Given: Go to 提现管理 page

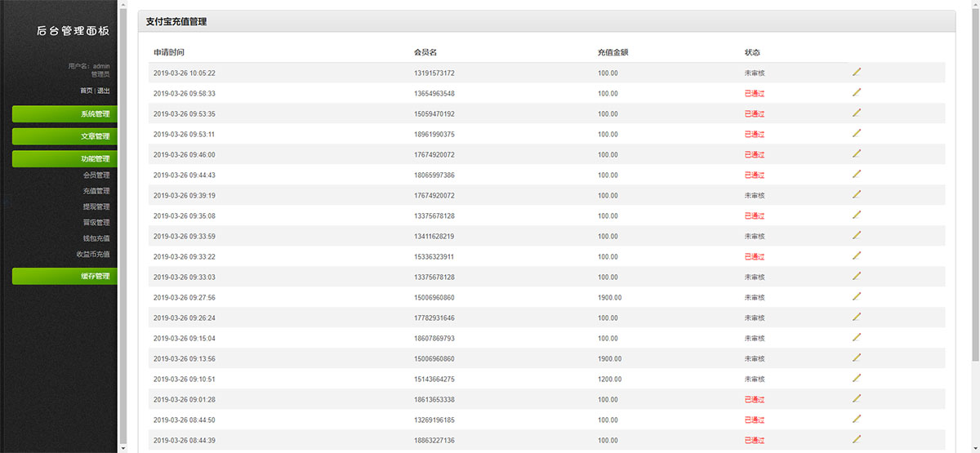Looking at the screenshot, I should (x=96, y=207).
